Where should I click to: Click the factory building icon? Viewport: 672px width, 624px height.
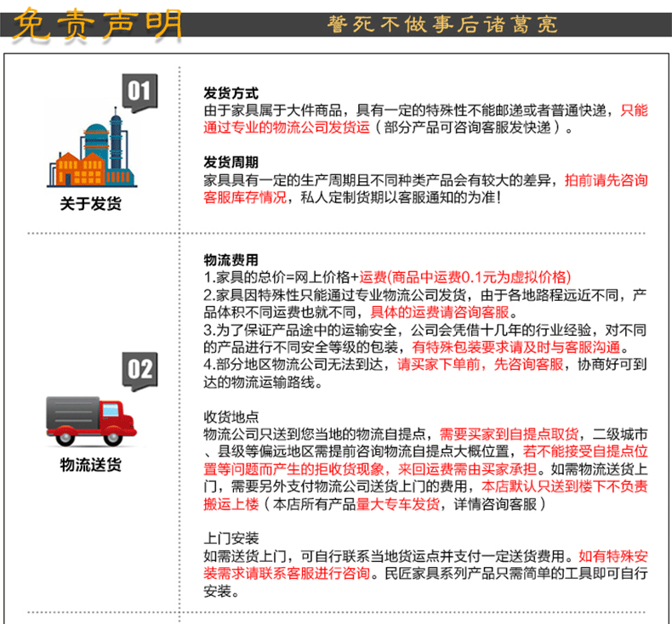92,147
